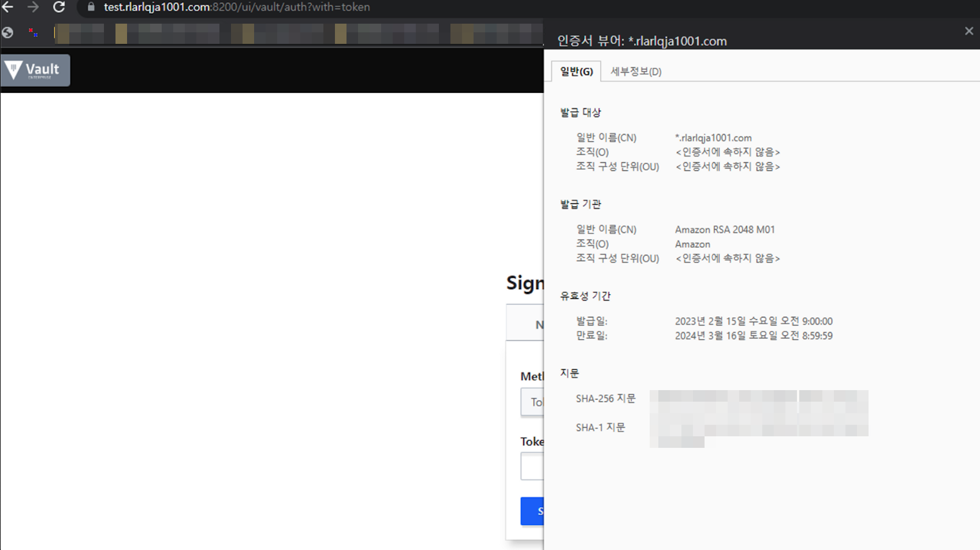Click the 2024 expiration date value
Screen dimensions: 980x550
click(754, 336)
